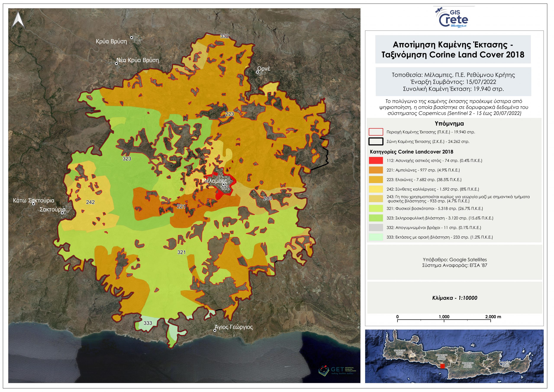This screenshot has width=554, height=392.
Task: Click the black-outlined Ζώνη Καμένης Έκτασης legend box
Action: pos(376,141)
